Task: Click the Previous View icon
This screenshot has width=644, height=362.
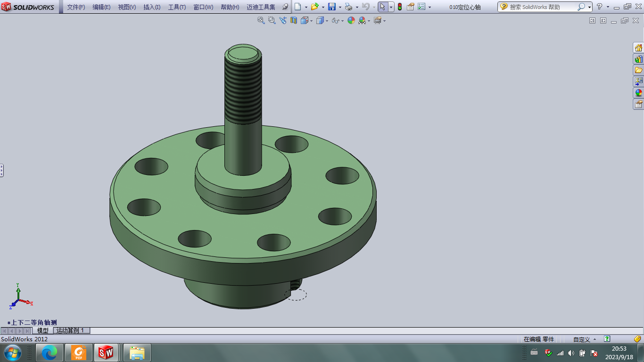Action: pos(283,20)
